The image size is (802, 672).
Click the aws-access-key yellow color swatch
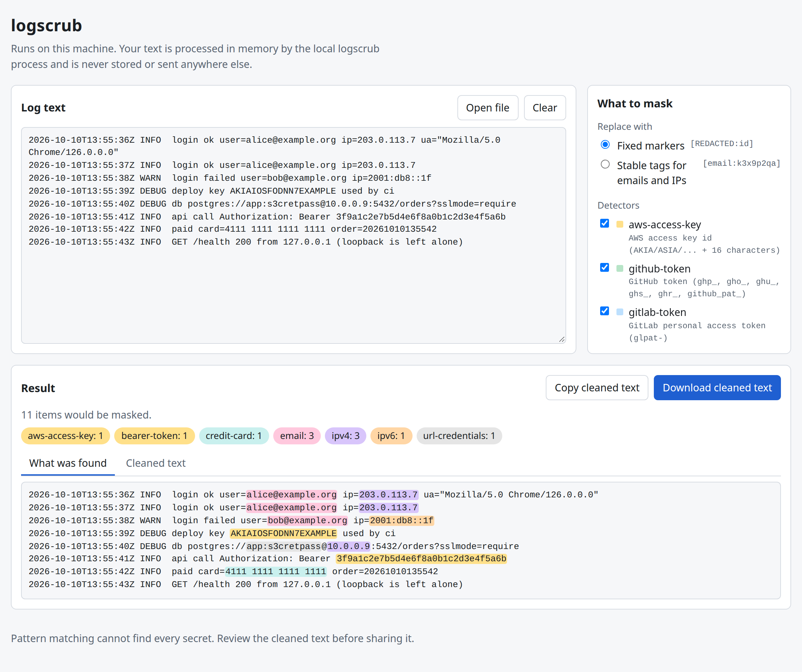point(620,225)
